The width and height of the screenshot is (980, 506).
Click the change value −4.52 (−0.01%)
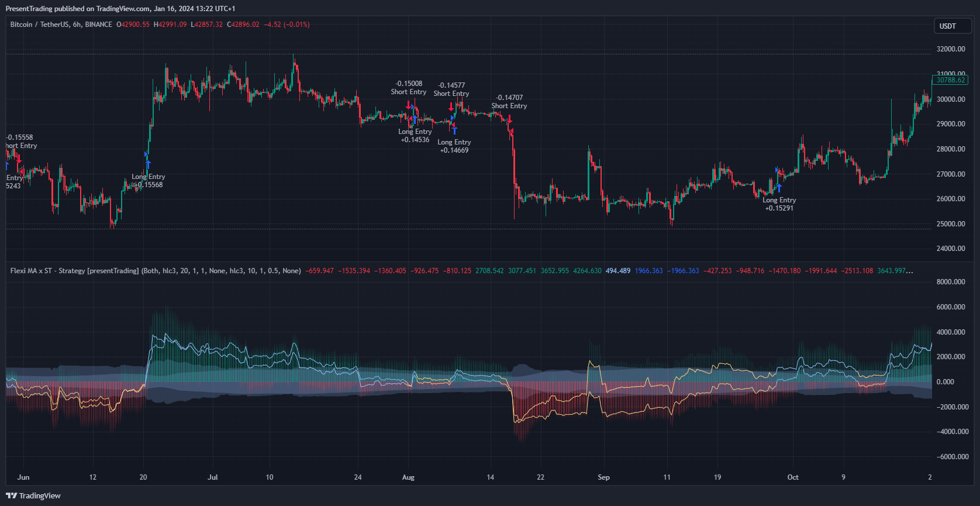pos(287,25)
